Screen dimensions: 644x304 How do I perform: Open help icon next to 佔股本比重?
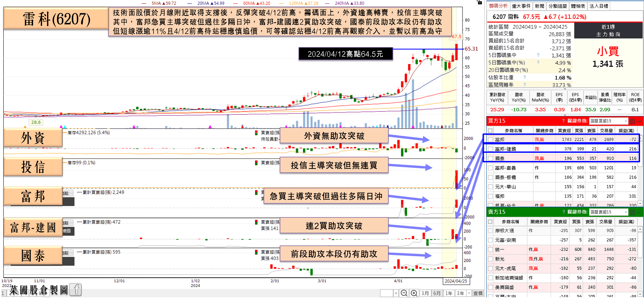(x=525, y=77)
